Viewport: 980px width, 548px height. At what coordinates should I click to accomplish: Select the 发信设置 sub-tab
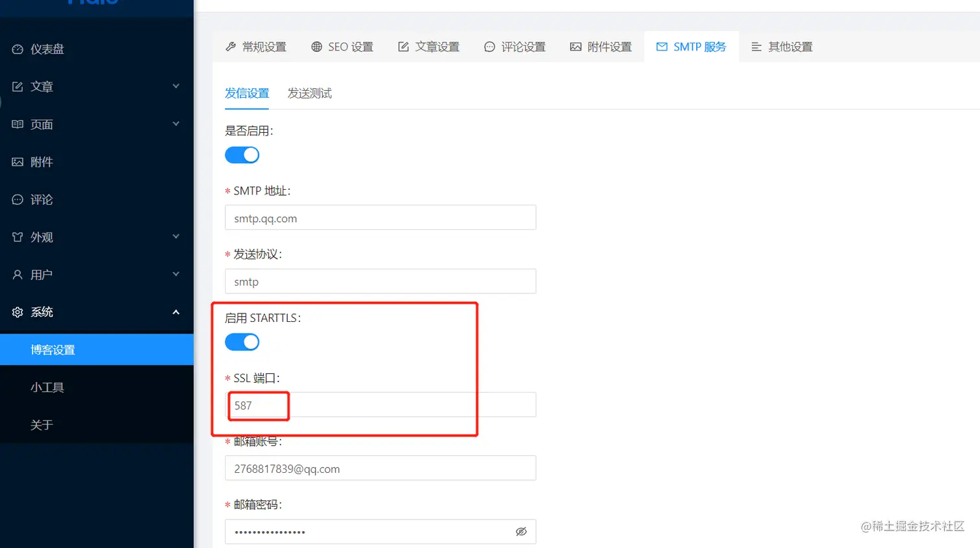[x=247, y=93]
